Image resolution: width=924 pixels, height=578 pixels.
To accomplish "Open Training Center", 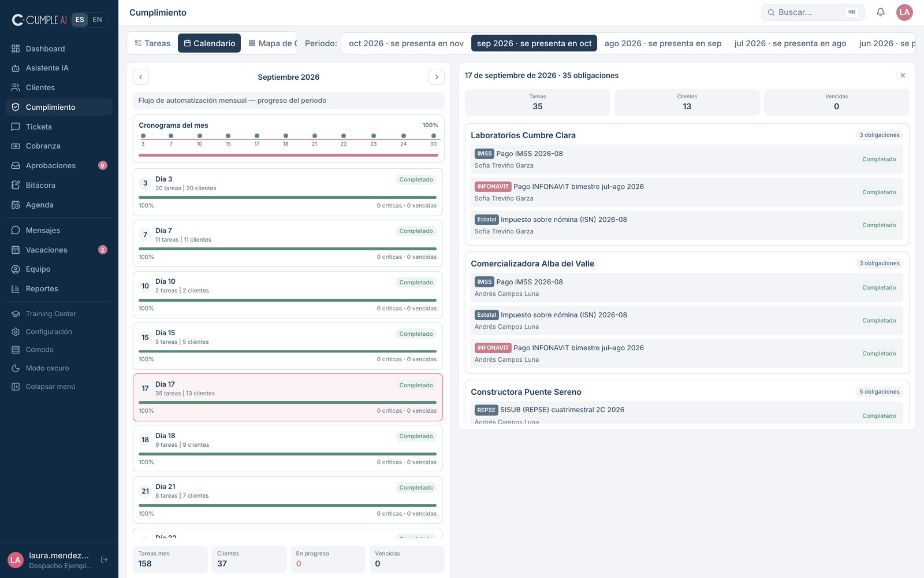I will (x=59, y=314).
